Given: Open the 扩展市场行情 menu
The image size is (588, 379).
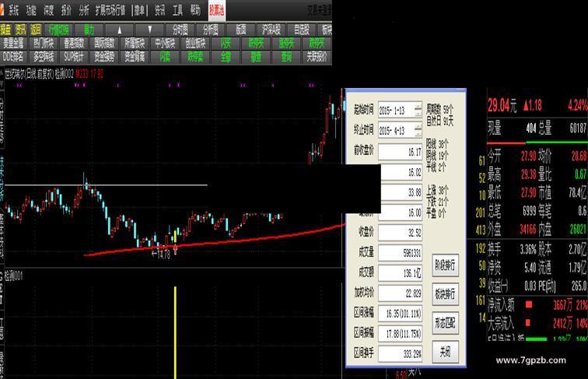Looking at the screenshot, I should point(110,11).
